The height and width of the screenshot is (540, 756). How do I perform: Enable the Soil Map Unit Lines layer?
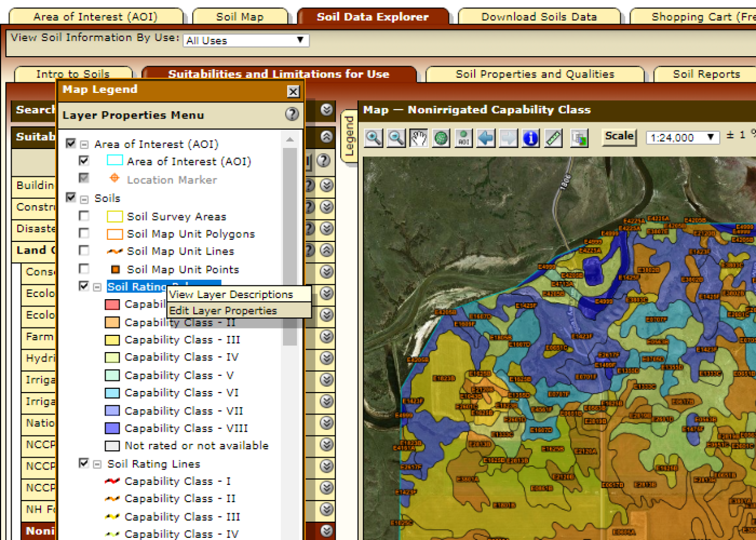click(84, 250)
